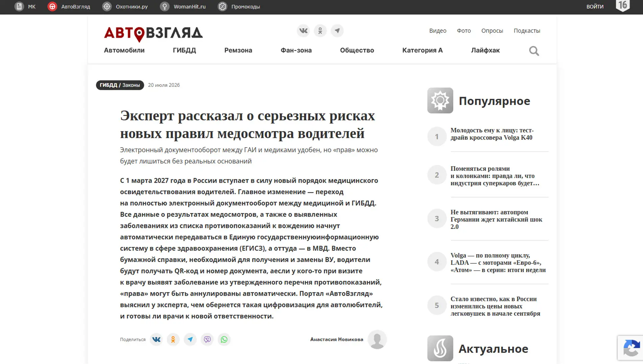Viewport: 643px width, 364px height.
Task: Open Категория А section
Action: click(x=423, y=50)
